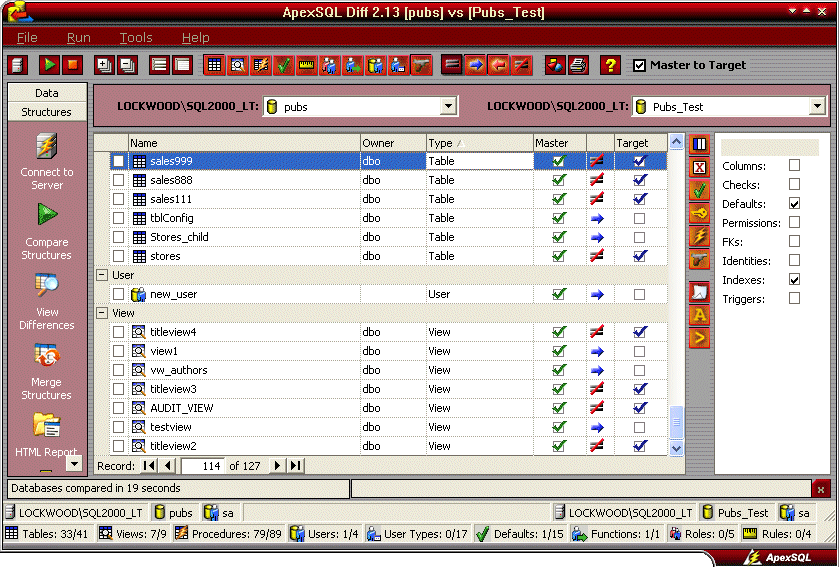Click the red X icon in the side strip
The width and height of the screenshot is (839, 568).
tap(699, 167)
